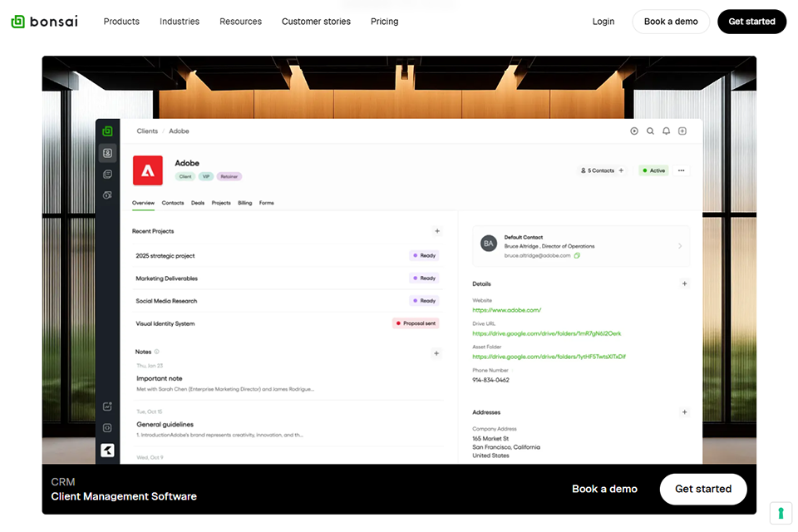Add a note with the Notes plus icon
The width and height of the screenshot is (798, 532).
[436, 353]
